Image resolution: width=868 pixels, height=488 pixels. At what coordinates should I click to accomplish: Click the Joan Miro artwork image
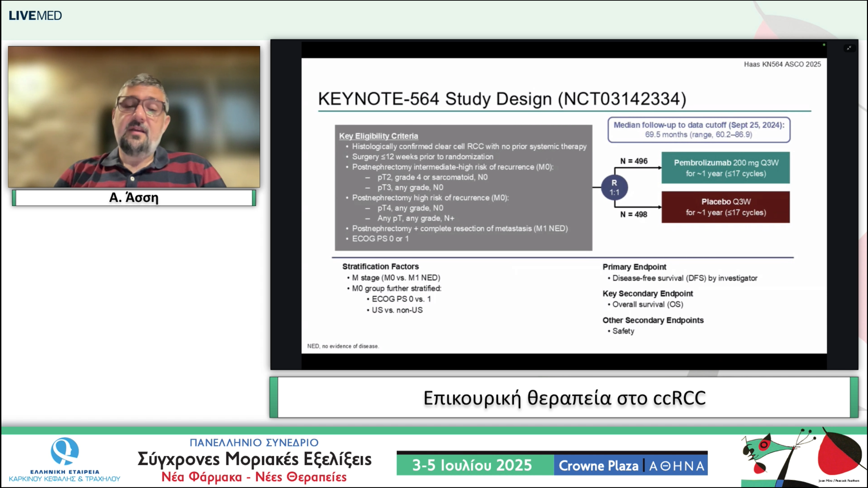click(803, 457)
